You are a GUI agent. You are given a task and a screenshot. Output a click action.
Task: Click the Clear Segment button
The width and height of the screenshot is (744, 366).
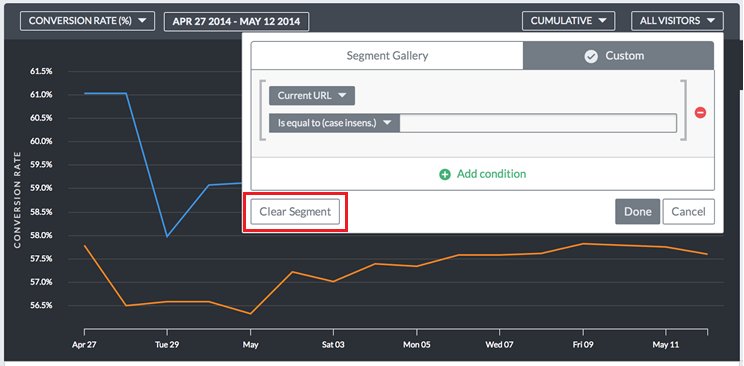click(x=295, y=212)
